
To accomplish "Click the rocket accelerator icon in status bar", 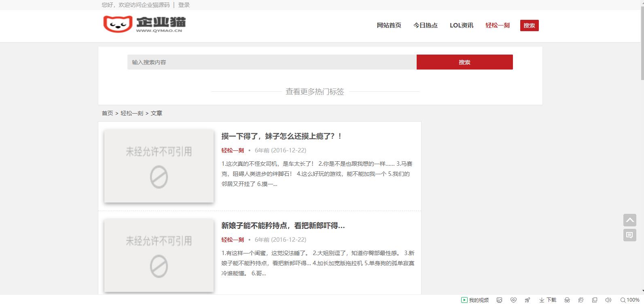I will 527,300.
